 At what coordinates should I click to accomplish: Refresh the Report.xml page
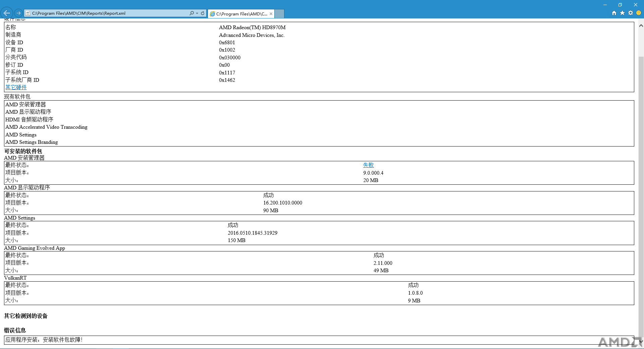point(203,13)
